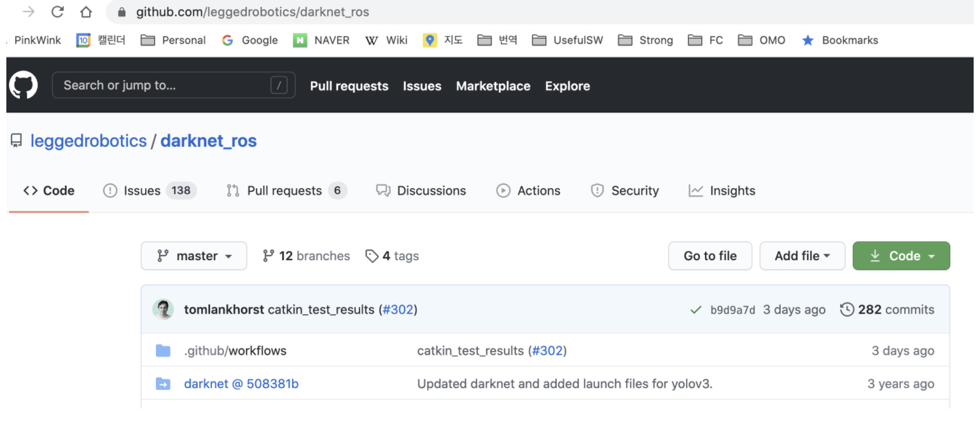This screenshot has width=980, height=426.
Task: Click tomlankhorst's avatar thumbnail
Action: pyautogui.click(x=163, y=310)
